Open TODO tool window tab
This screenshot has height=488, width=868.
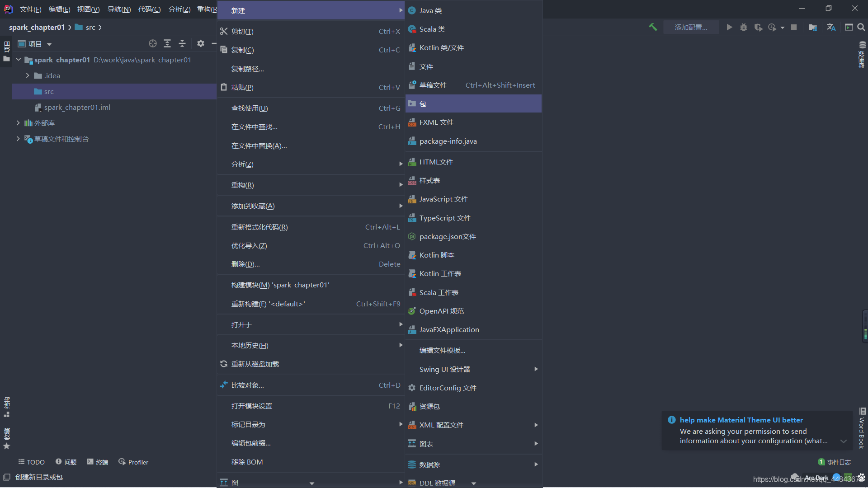point(31,462)
